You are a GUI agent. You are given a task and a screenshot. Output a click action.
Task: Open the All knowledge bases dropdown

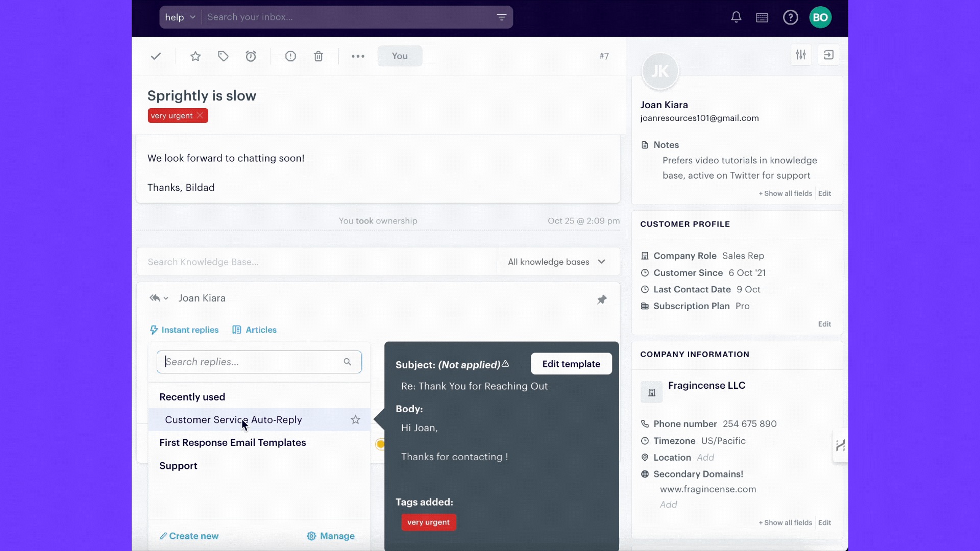[x=556, y=262]
